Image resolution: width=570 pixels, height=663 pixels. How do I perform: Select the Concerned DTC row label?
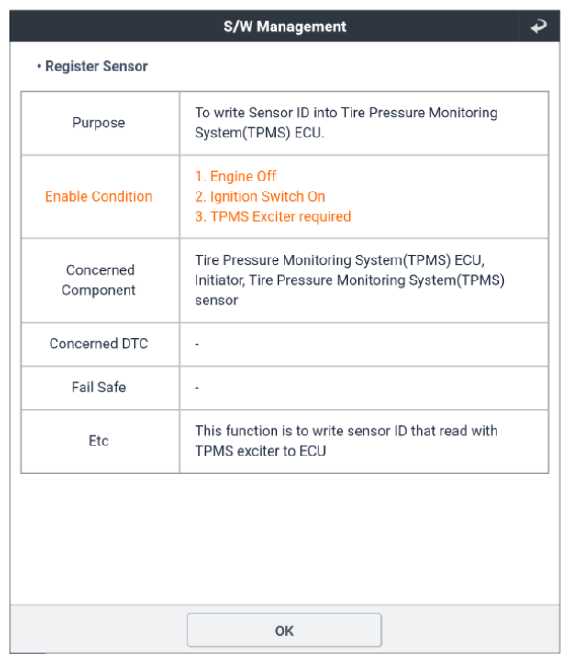click(x=99, y=343)
